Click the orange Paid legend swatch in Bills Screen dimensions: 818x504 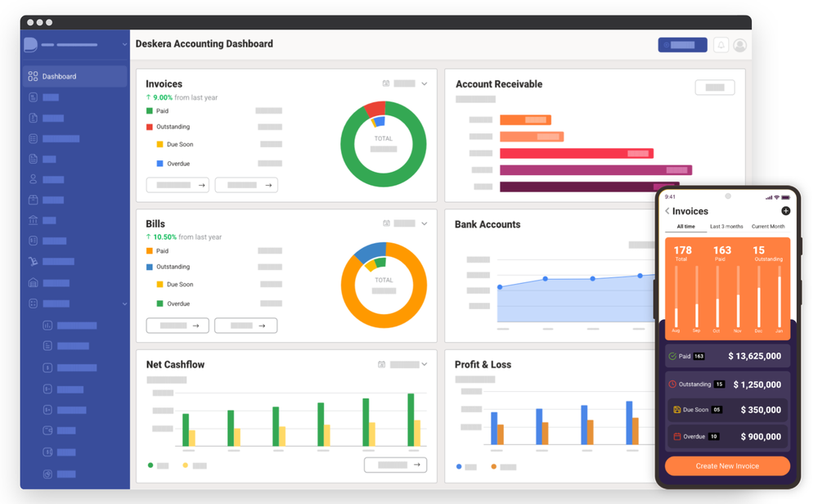coord(149,251)
